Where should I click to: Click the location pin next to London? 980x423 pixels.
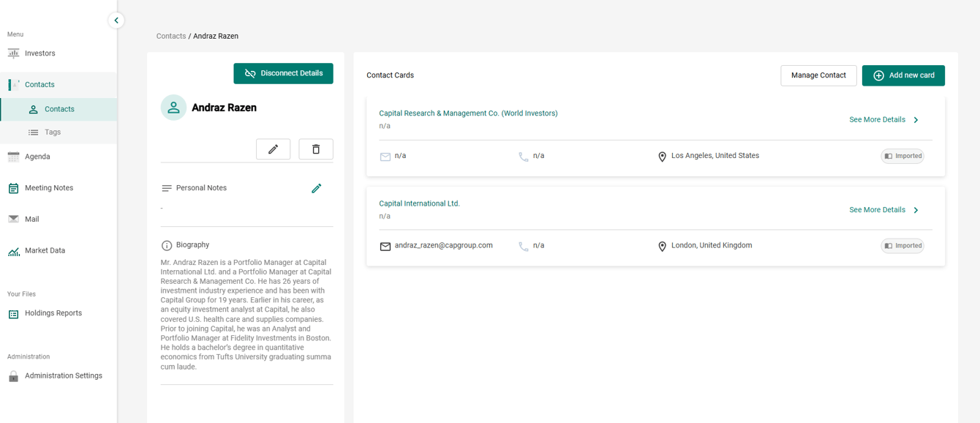(662, 247)
